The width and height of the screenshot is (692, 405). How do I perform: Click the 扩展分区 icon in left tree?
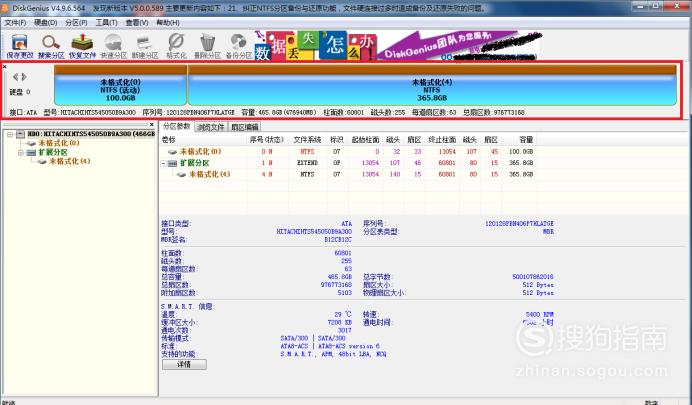coord(31,153)
